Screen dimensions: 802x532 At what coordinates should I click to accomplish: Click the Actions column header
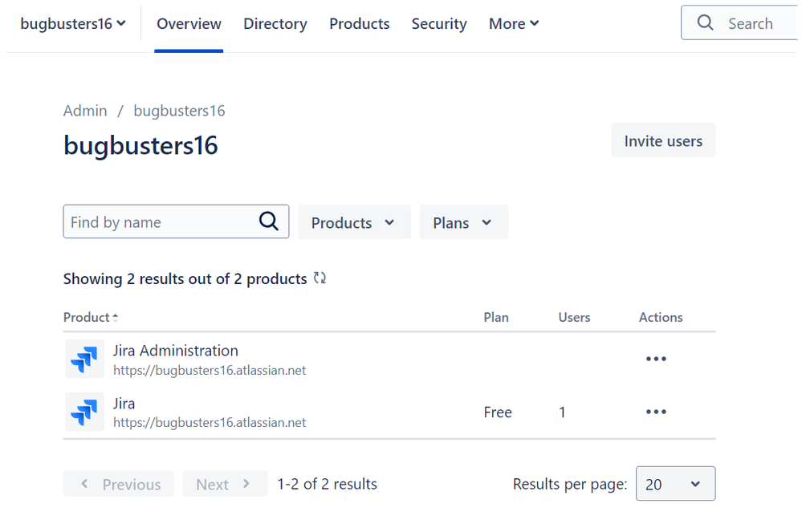[661, 318]
